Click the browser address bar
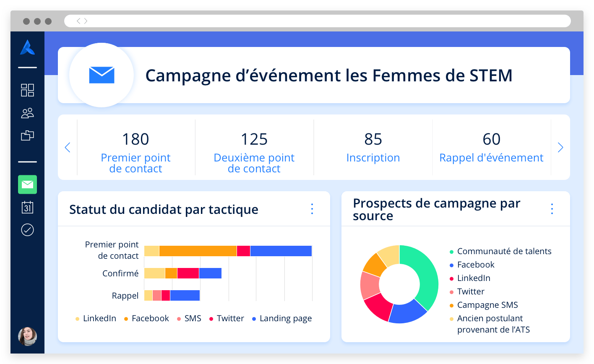This screenshot has height=364, width=594. [x=318, y=21]
